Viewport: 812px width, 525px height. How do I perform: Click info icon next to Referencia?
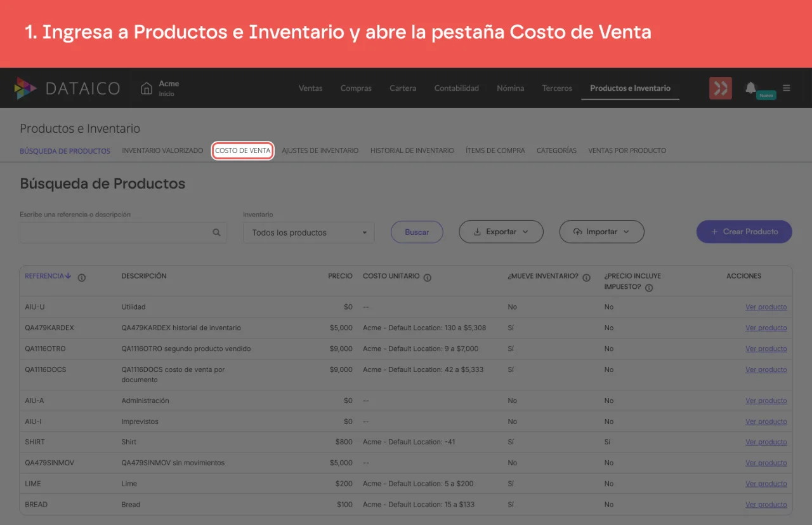pyautogui.click(x=82, y=277)
